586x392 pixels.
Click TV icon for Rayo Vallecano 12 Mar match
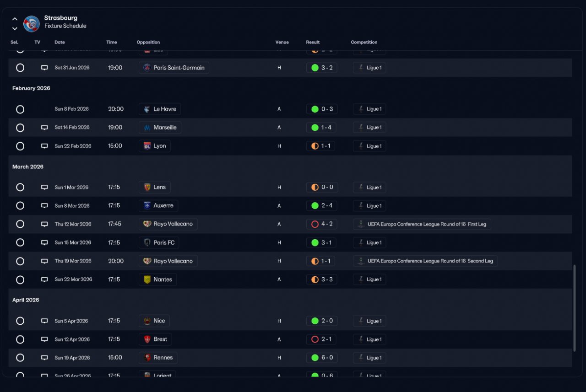[x=44, y=224]
